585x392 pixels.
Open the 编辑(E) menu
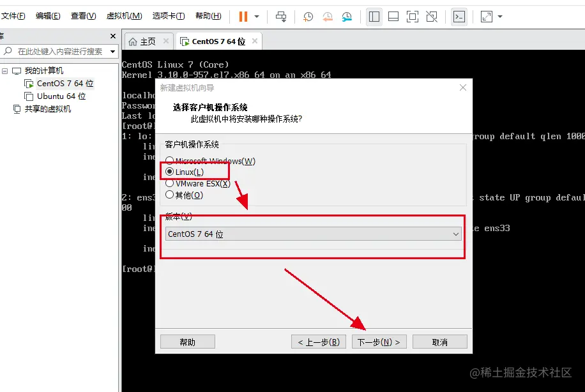(x=48, y=16)
